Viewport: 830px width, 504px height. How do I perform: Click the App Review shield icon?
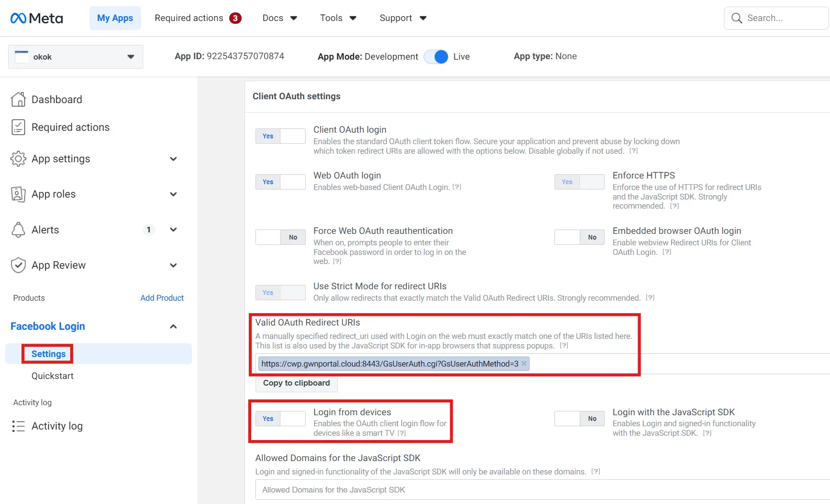point(18,265)
